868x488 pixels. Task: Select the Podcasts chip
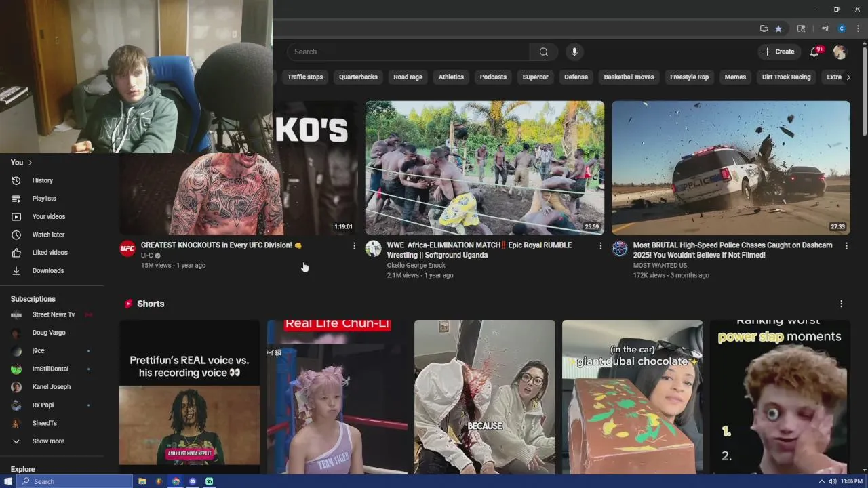coord(493,77)
